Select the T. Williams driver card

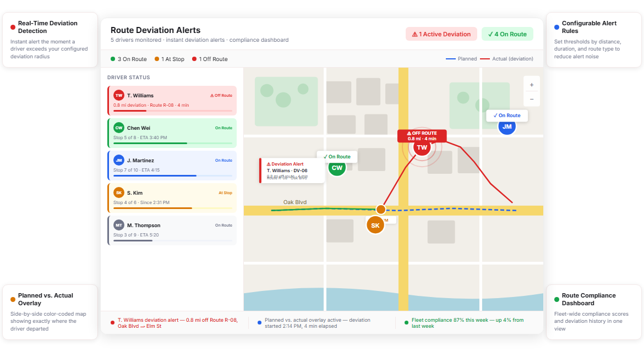point(172,101)
